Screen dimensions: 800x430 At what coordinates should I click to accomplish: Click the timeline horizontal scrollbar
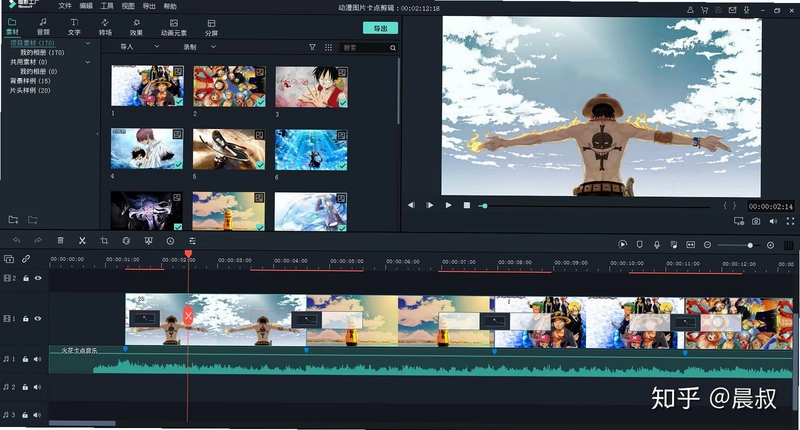(82, 423)
